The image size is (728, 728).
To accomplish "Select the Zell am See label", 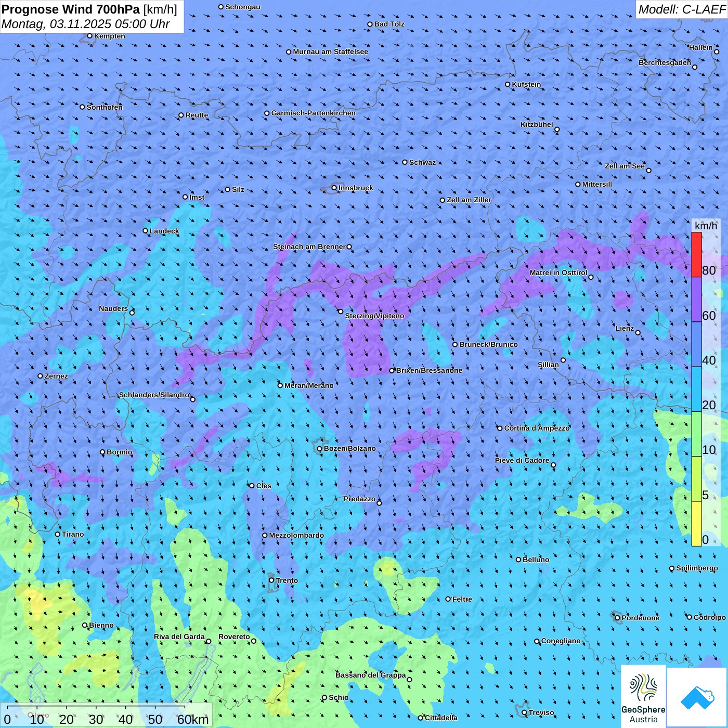I will (625, 166).
